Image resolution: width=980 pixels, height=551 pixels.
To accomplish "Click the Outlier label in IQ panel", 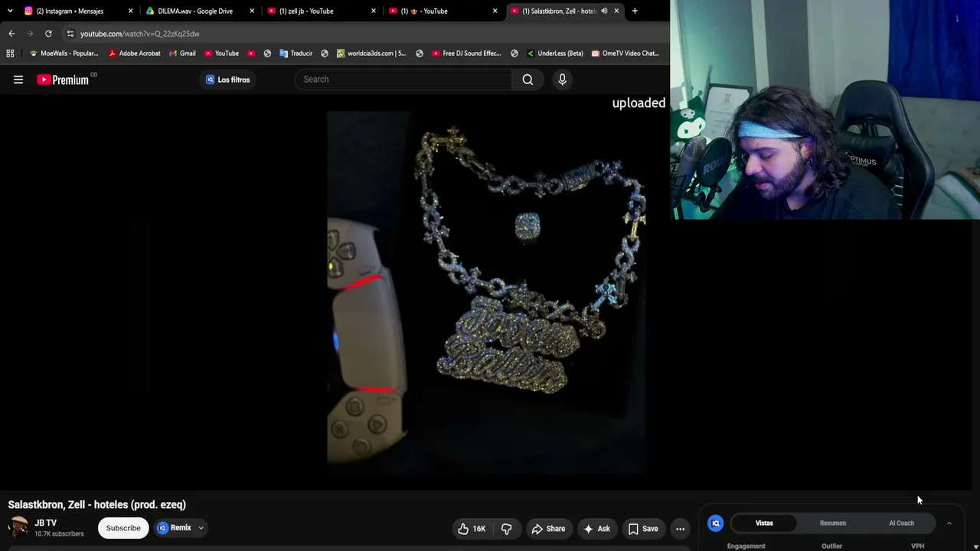I will 831,546.
